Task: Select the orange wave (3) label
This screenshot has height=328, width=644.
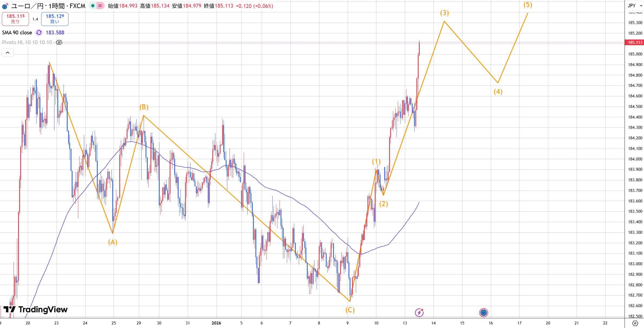Action: pyautogui.click(x=444, y=13)
